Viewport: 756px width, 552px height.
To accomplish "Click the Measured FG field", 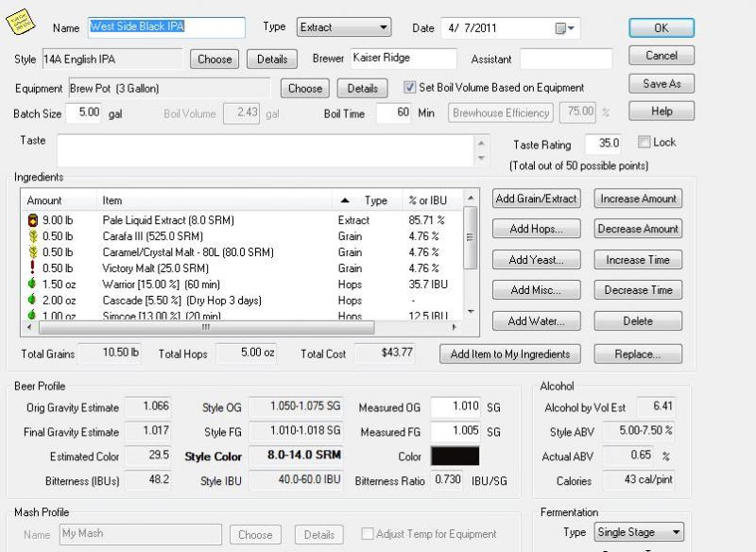I will [x=455, y=431].
